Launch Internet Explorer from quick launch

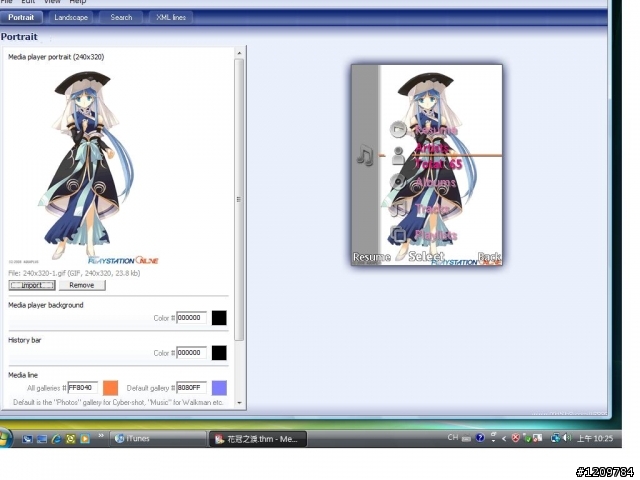point(56,439)
